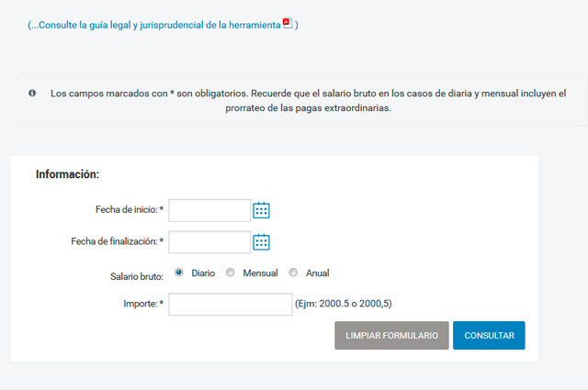Screen dimensions: 588x390
Task: Open the calendar picker for Fecha de finalización
Action: (x=261, y=242)
